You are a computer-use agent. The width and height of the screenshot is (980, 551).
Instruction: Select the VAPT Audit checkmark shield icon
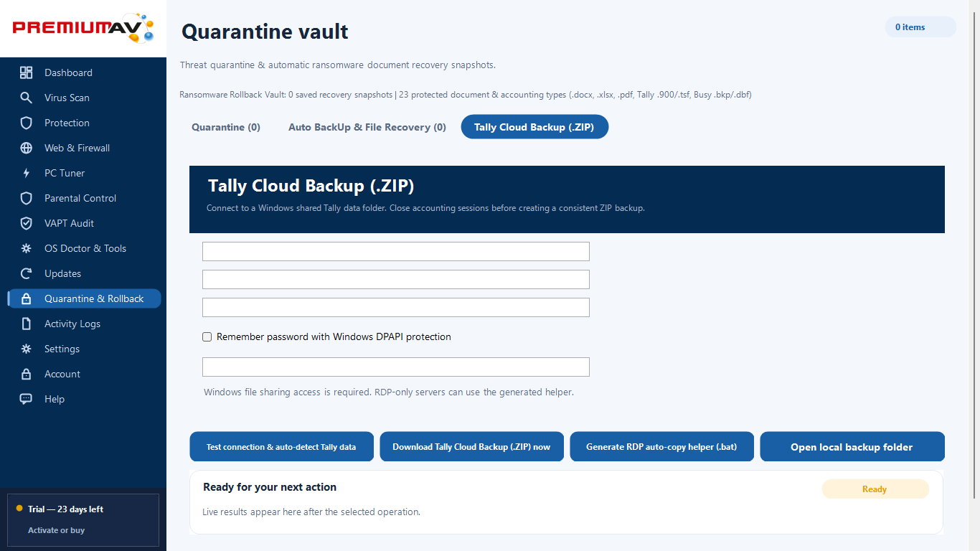27,223
